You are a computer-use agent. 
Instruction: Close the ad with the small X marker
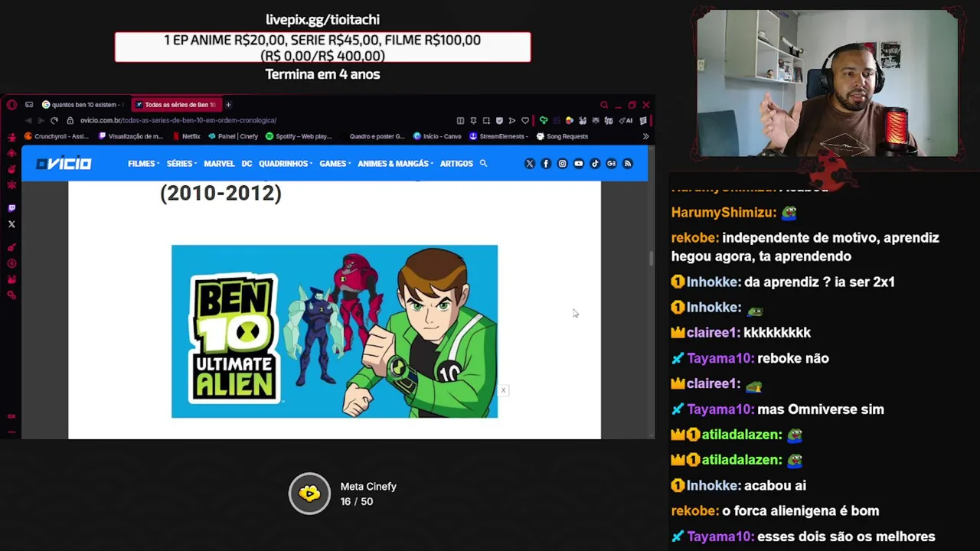[503, 390]
